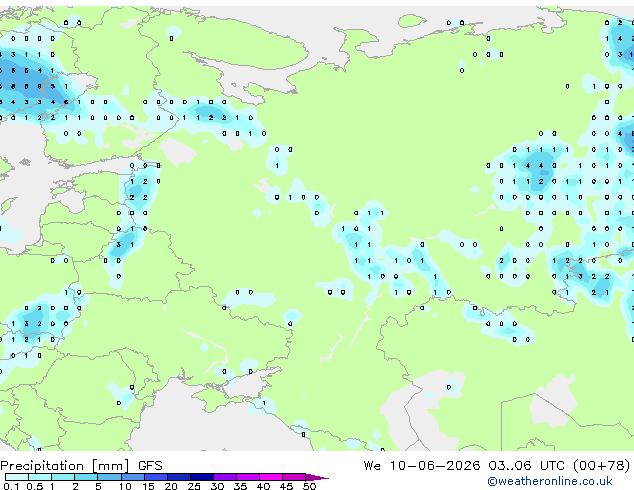The width and height of the screenshot is (634, 490).
Task: Pick the 1–2 mm legend color box
Action: coord(63,477)
